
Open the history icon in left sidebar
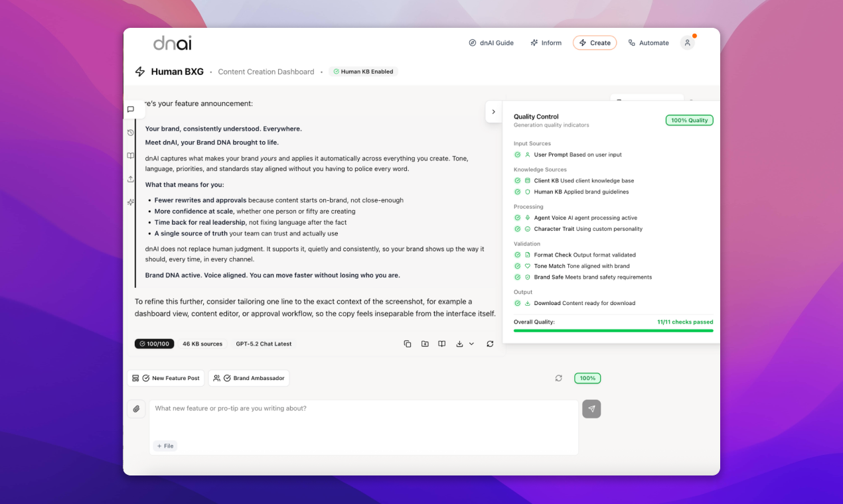131,133
